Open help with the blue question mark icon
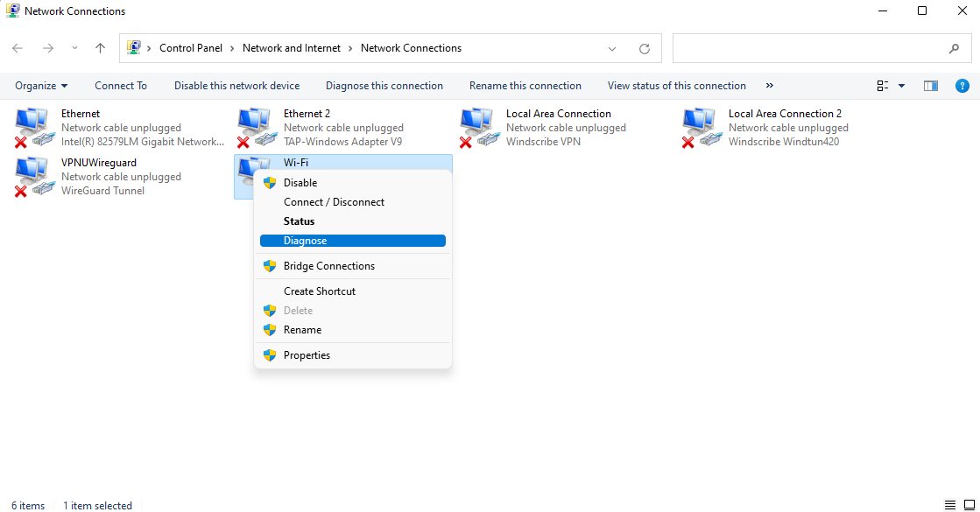 point(962,86)
